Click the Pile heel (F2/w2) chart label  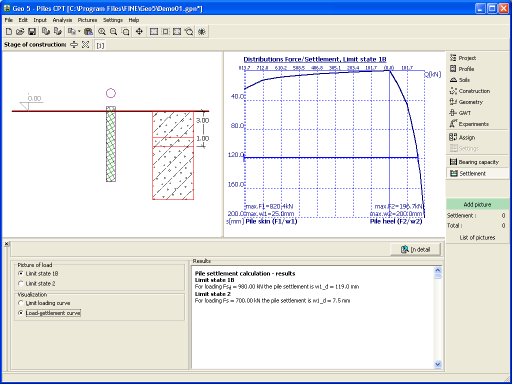pos(396,221)
